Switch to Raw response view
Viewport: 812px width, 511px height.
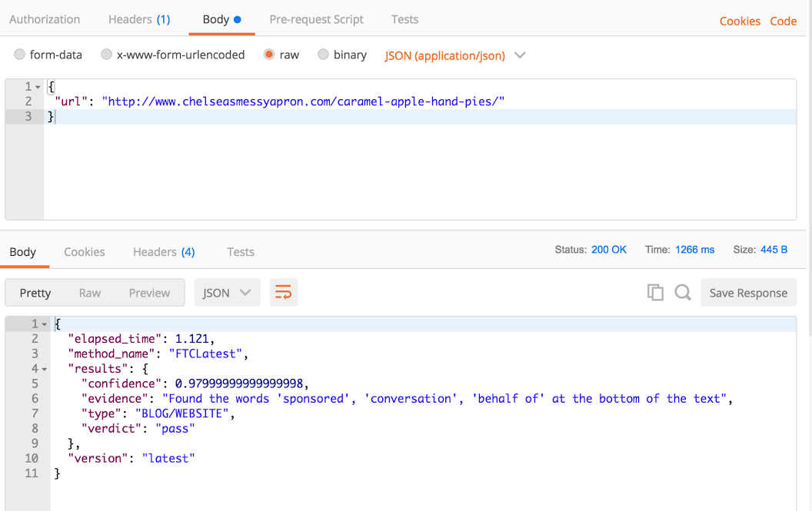(90, 293)
